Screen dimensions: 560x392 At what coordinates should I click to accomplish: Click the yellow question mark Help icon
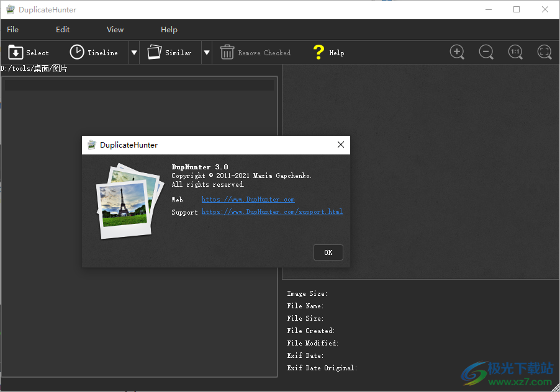coord(318,52)
